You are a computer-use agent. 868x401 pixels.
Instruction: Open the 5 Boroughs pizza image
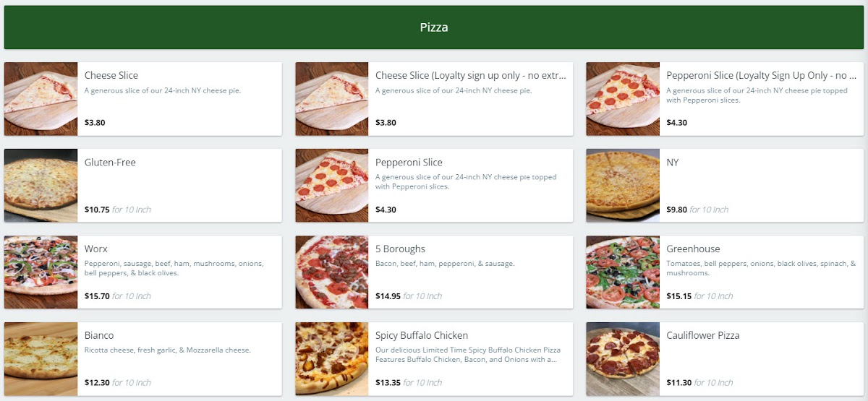point(331,272)
